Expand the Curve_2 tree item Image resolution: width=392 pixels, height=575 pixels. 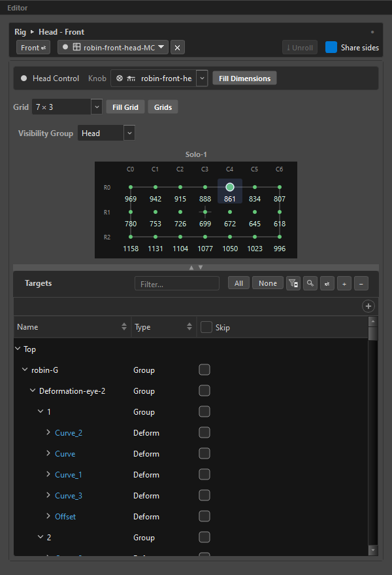[x=48, y=432]
